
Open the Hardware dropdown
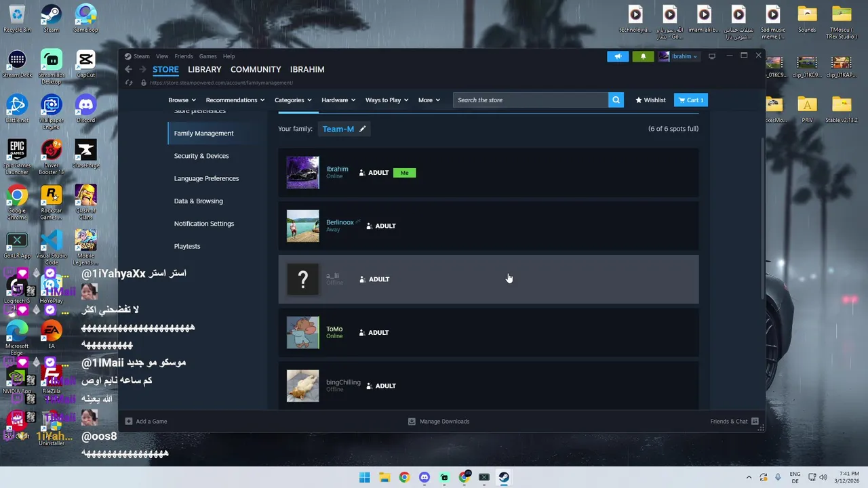click(338, 100)
